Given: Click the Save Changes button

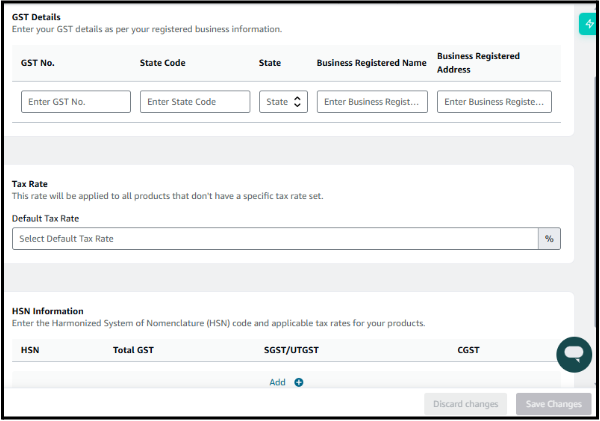Looking at the screenshot, I should coord(553,404).
